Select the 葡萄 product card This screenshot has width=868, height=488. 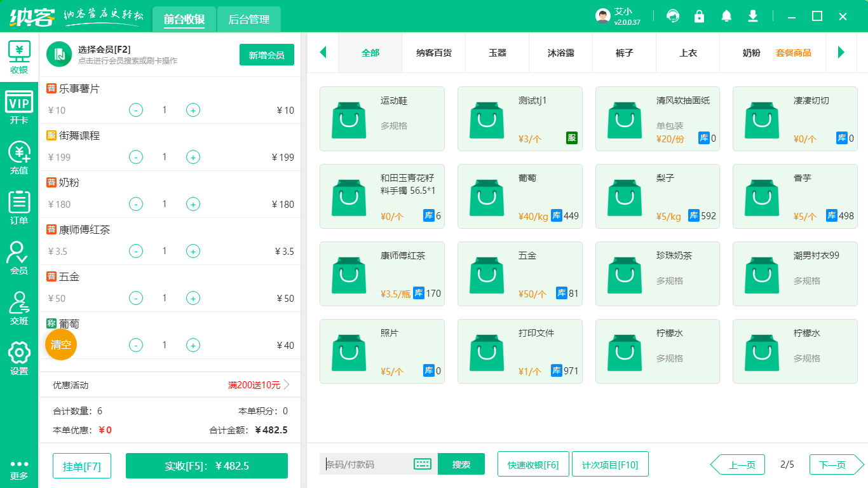(x=520, y=196)
